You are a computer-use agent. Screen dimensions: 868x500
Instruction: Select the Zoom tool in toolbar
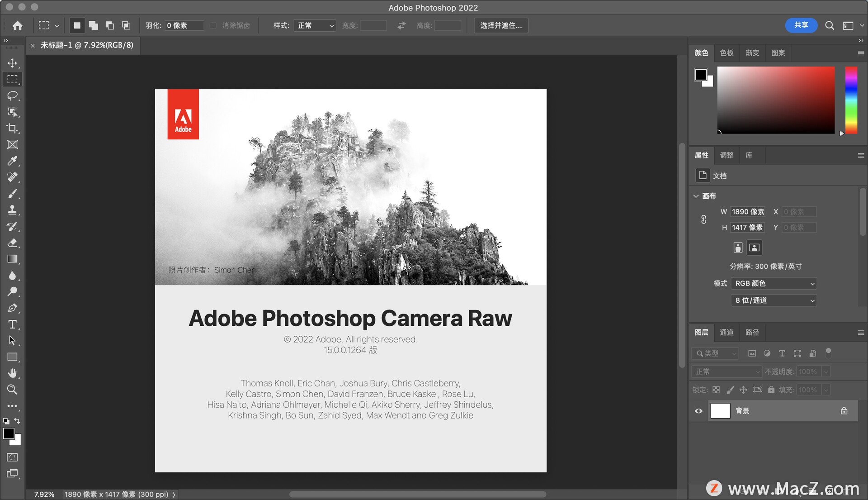click(12, 390)
